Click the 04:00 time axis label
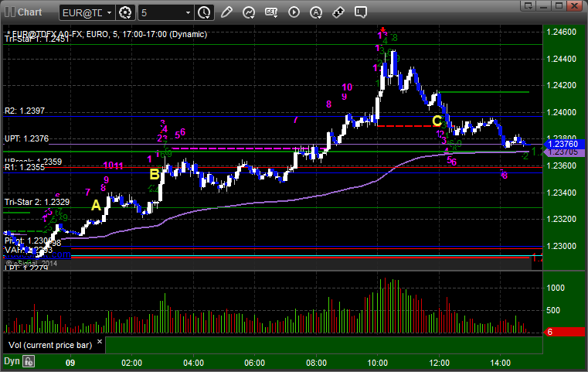 coord(193,363)
